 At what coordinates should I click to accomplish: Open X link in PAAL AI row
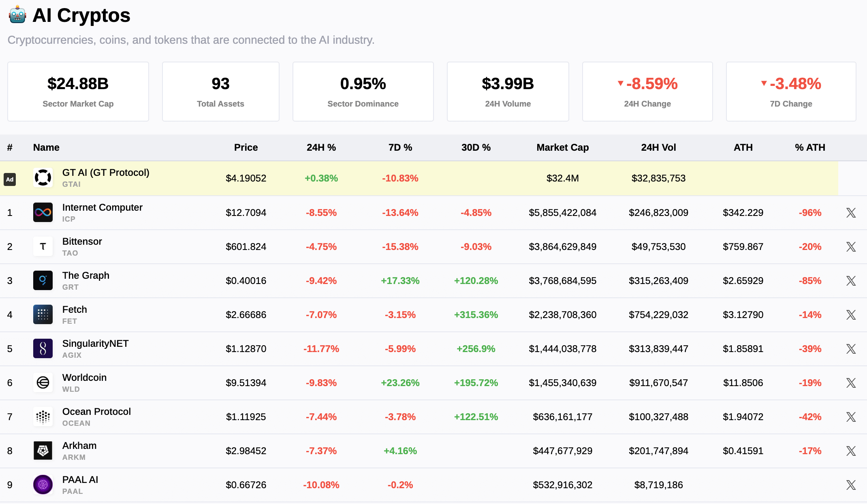851,485
